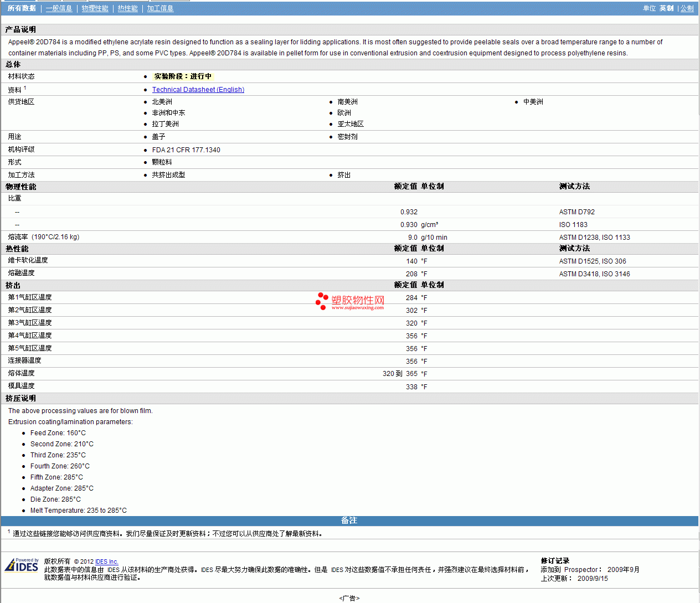Viewport: 700px width, 603px height.
Task: Switch units to 公制
Action: pos(687,8)
